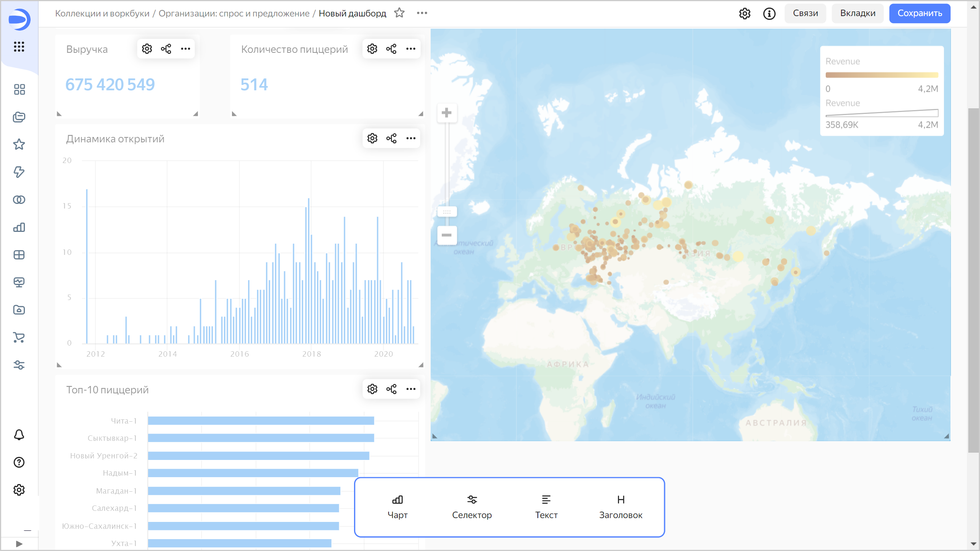Open dashboard three-dots menu in breadcrumb
The height and width of the screenshot is (551, 980).
[422, 13]
